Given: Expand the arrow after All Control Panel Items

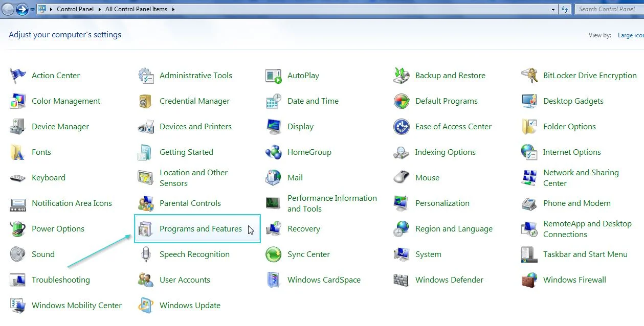Looking at the screenshot, I should [x=173, y=9].
